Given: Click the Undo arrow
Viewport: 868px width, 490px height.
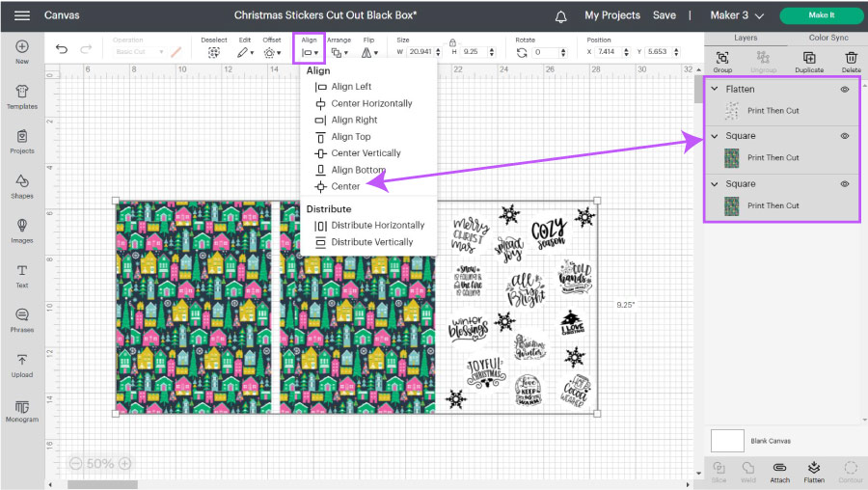Looking at the screenshot, I should point(62,50).
